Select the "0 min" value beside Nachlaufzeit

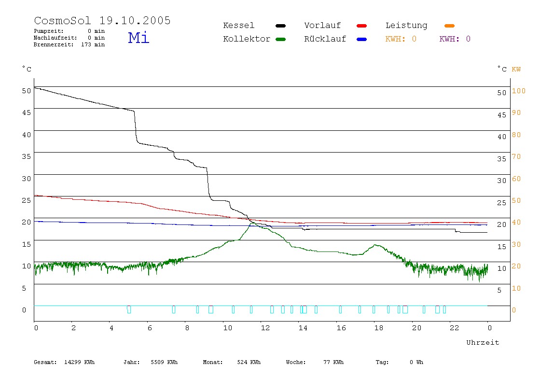coord(97,38)
